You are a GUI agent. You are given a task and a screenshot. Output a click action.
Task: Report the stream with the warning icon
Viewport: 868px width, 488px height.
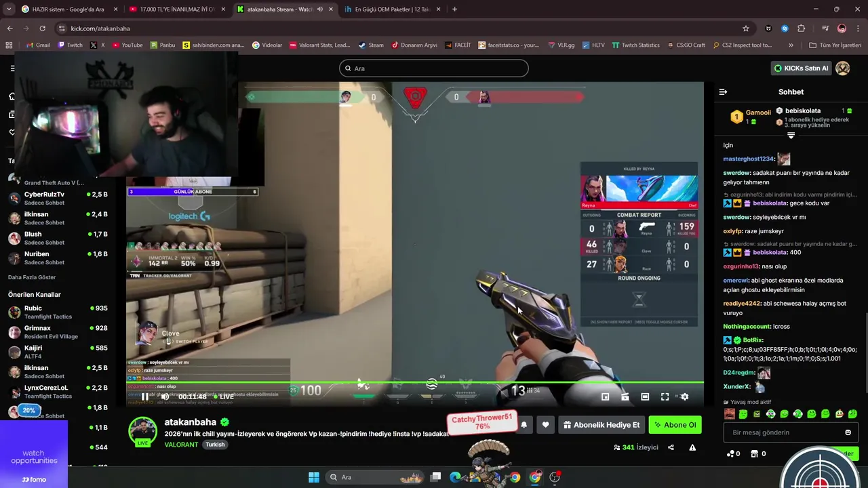point(692,447)
